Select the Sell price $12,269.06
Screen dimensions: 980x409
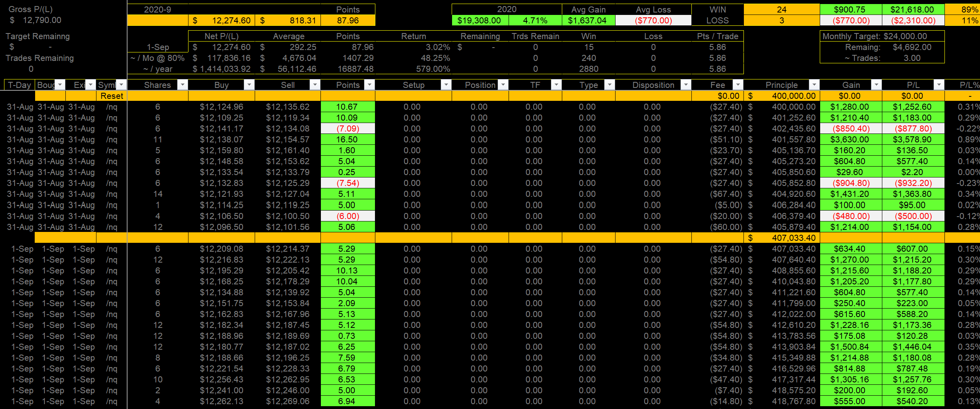pos(288,401)
